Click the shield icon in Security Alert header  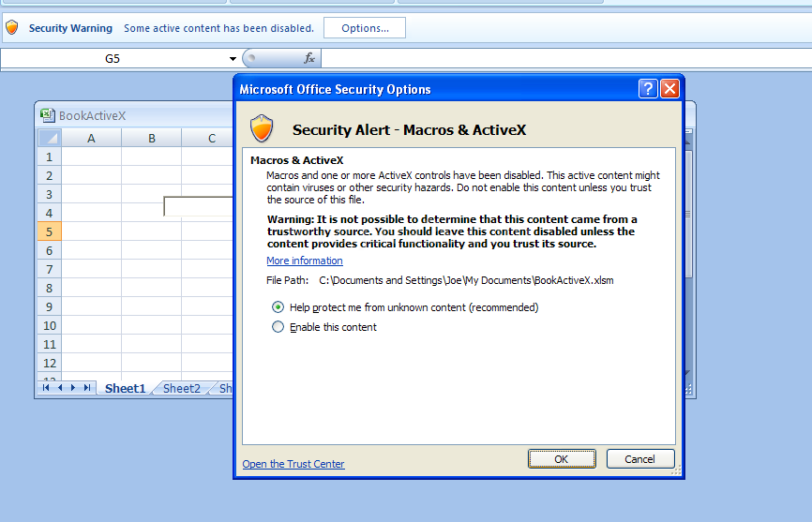click(262, 128)
